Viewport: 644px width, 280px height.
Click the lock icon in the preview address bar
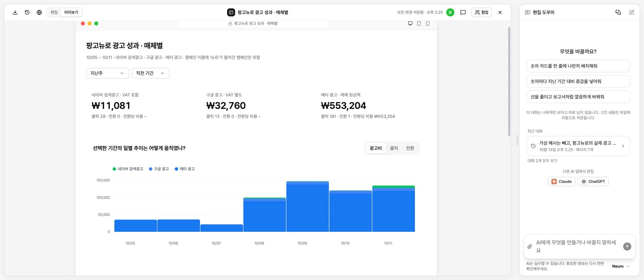tap(230, 23)
